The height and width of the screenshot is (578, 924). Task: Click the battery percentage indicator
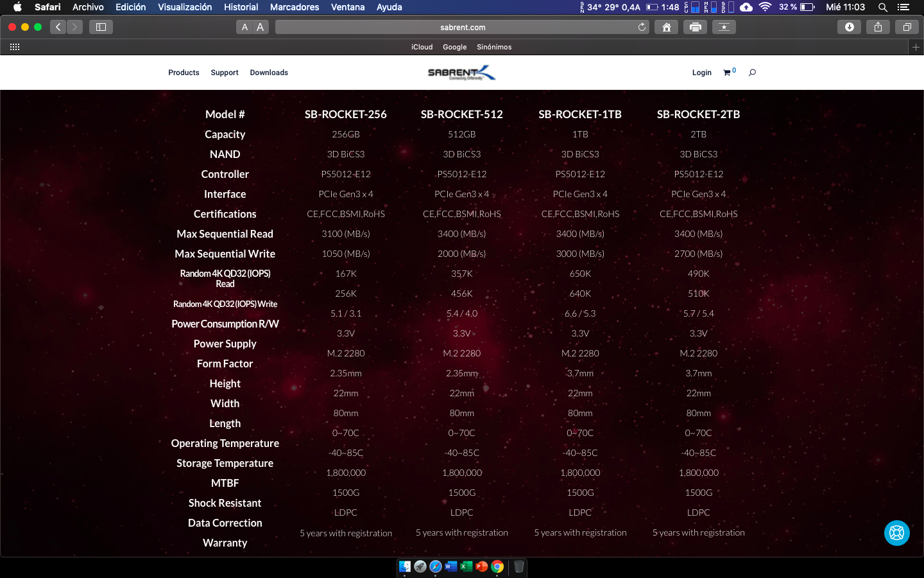796,7
